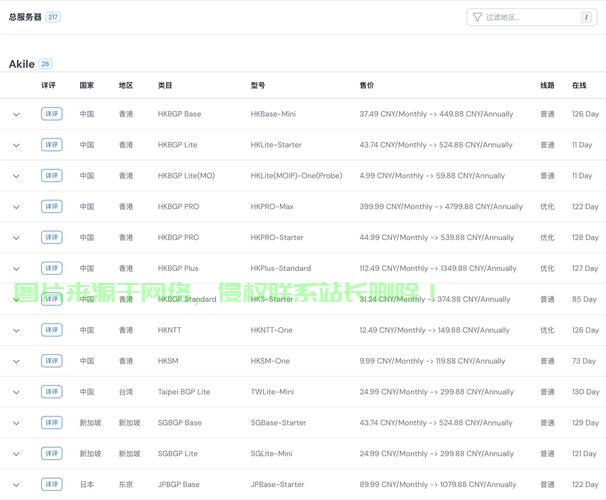Image resolution: width=606 pixels, height=500 pixels.
Task: Click the 线路 column header
Action: click(x=547, y=86)
